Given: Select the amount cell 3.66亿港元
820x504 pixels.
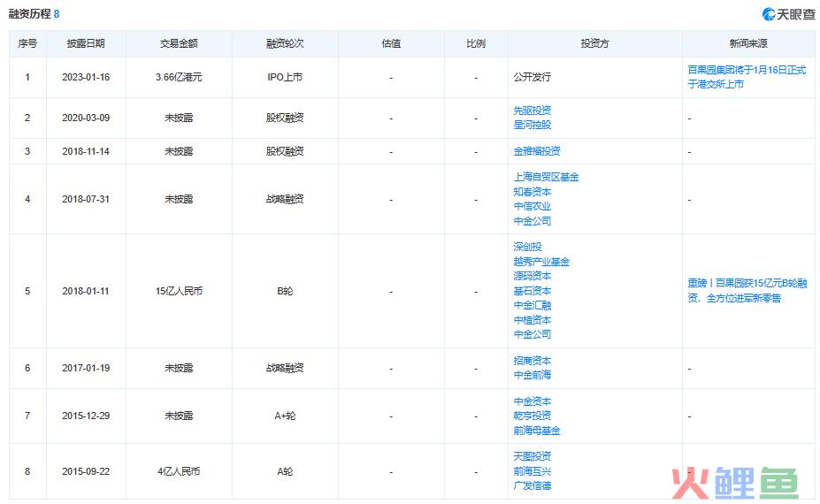Looking at the screenshot, I should pyautogui.click(x=179, y=78).
